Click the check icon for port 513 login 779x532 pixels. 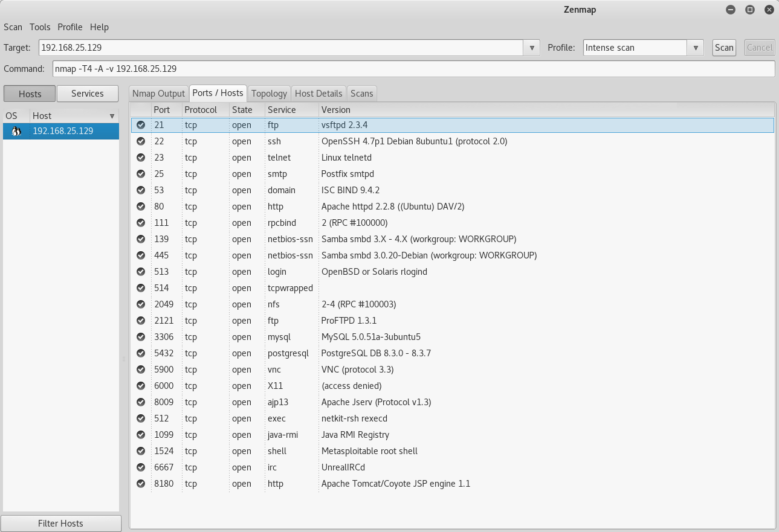[141, 272]
